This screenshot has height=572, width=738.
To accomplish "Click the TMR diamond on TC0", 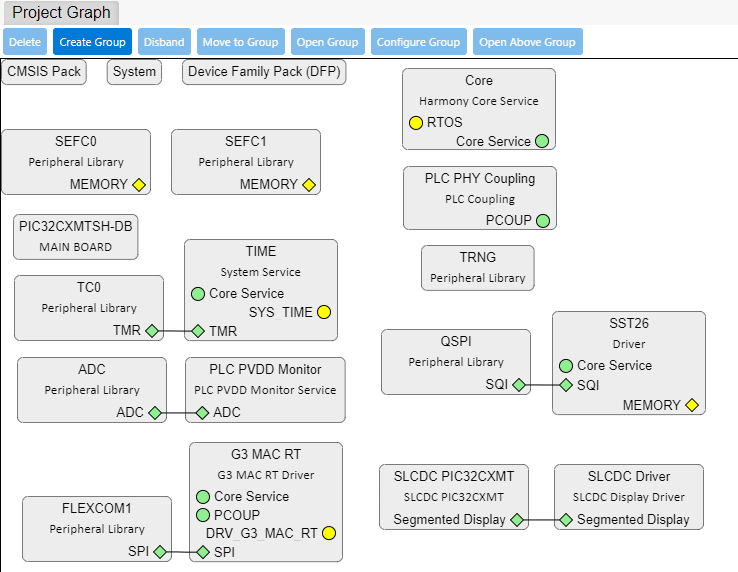I will tap(152, 331).
